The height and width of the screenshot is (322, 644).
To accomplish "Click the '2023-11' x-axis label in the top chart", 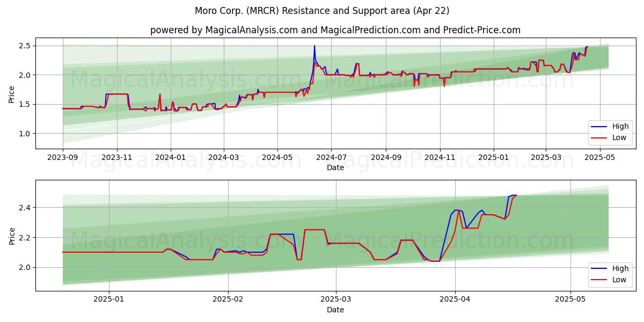I will point(117,158).
